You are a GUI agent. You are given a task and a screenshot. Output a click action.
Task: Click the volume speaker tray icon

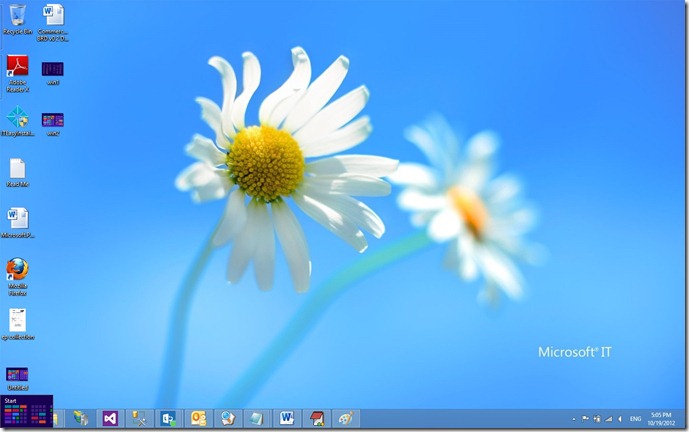point(620,419)
